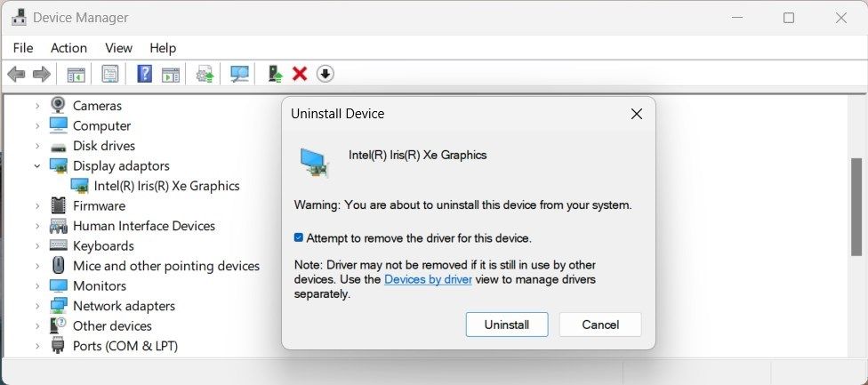Image resolution: width=868 pixels, height=385 pixels.
Task: Open the View menu
Action: click(x=118, y=48)
